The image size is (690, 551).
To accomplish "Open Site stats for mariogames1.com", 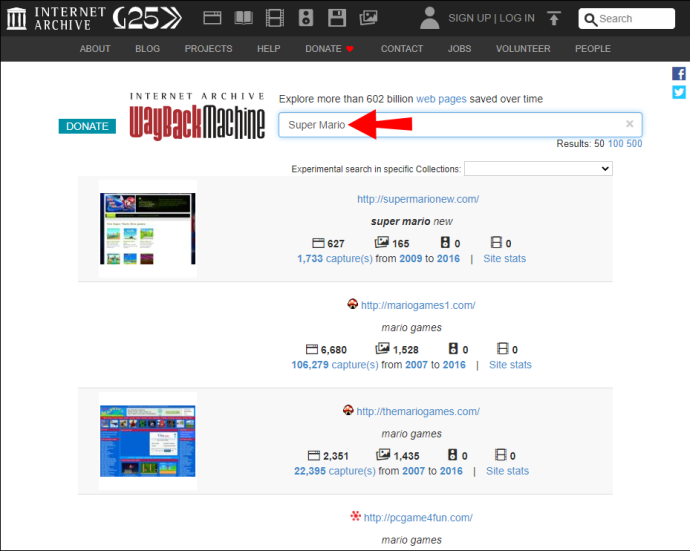I will point(510,364).
